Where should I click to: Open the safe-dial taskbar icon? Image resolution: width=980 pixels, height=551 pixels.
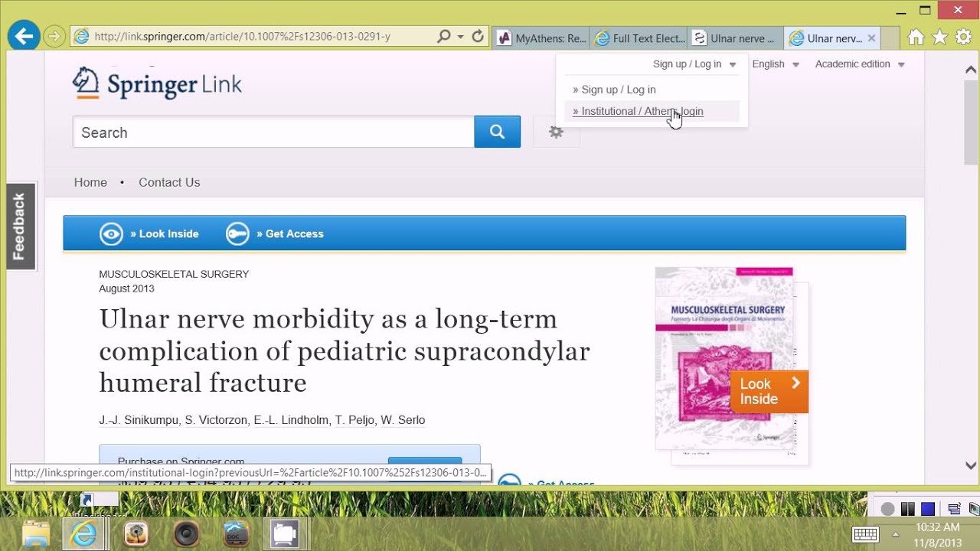point(136,533)
